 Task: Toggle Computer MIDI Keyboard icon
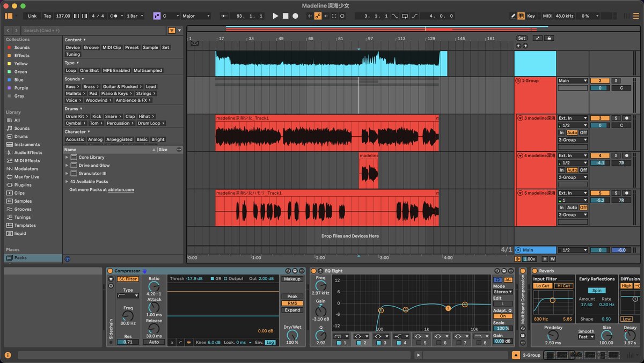pyautogui.click(x=521, y=16)
